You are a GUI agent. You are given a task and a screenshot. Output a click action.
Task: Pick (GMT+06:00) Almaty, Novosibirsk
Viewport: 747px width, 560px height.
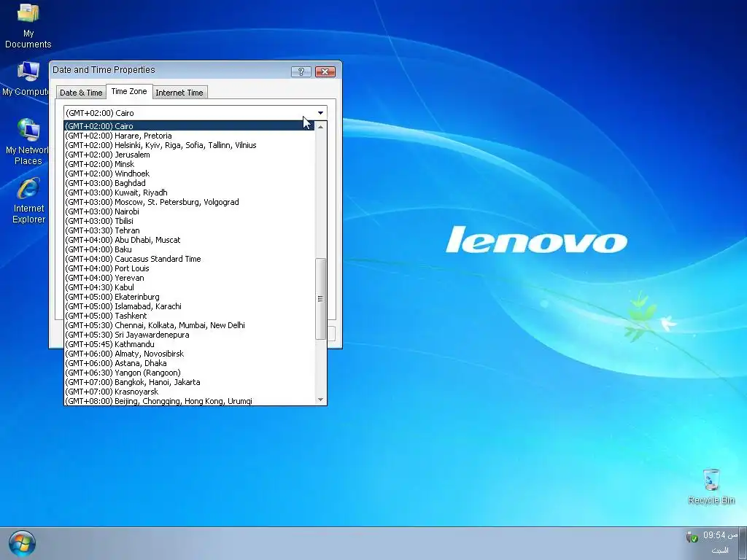pyautogui.click(x=189, y=354)
